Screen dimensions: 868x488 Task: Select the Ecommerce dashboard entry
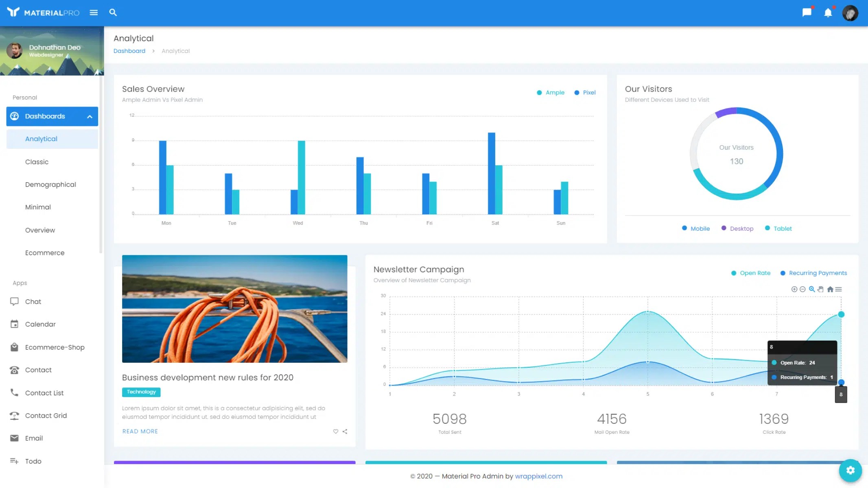[x=45, y=253]
